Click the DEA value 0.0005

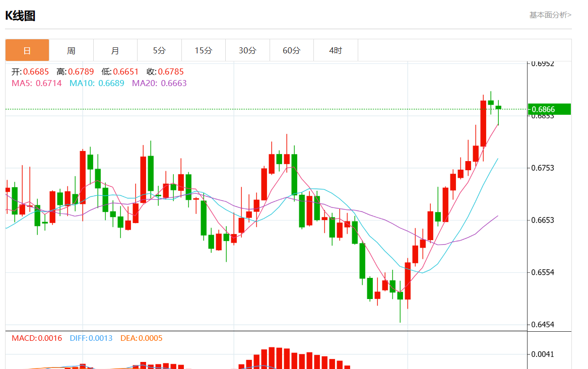[151, 338]
